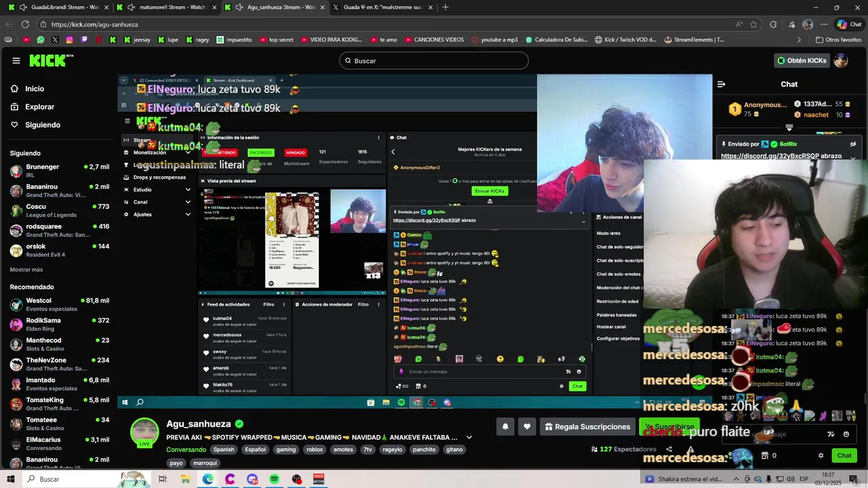This screenshot has height=488, width=868.
Task: Open the Coscu channel row
Action: 60,210
